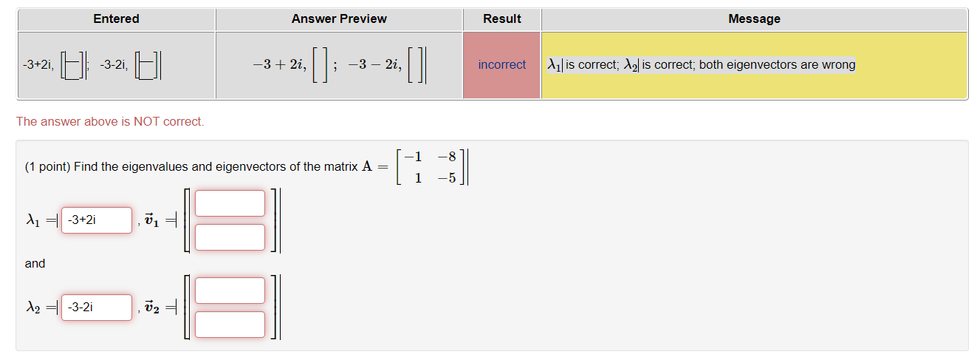This screenshot has width=980, height=360.
Task: Focus the top entry box of eigenvector v2
Action: 230,291
